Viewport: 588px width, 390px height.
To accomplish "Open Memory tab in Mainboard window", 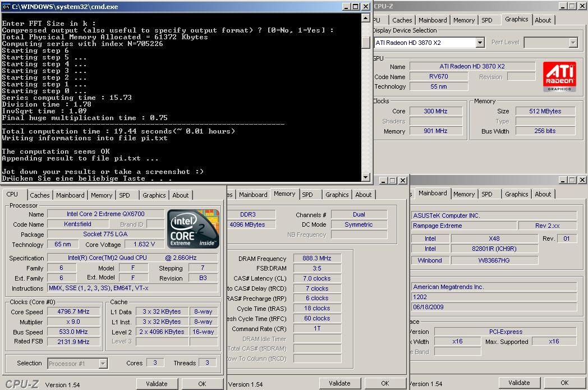I will [464, 194].
